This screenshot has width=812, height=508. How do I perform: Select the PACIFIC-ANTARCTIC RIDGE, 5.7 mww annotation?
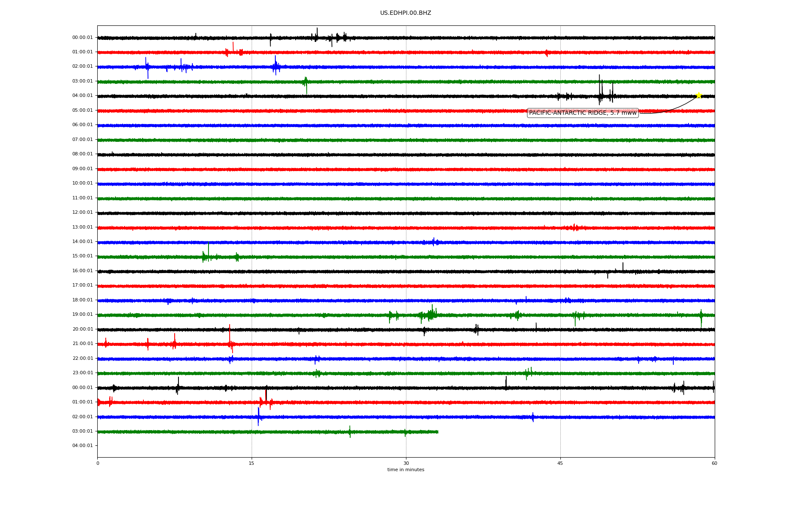pyautogui.click(x=583, y=113)
